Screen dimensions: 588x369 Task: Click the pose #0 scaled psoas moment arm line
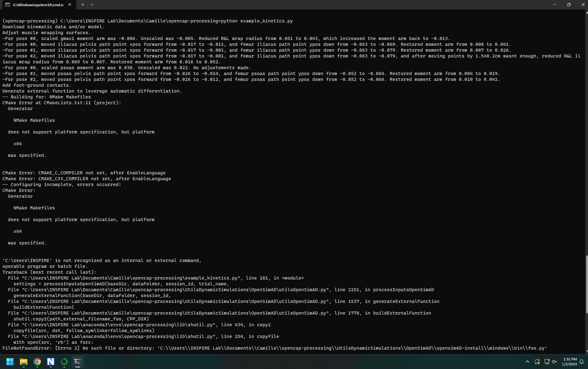click(x=127, y=68)
